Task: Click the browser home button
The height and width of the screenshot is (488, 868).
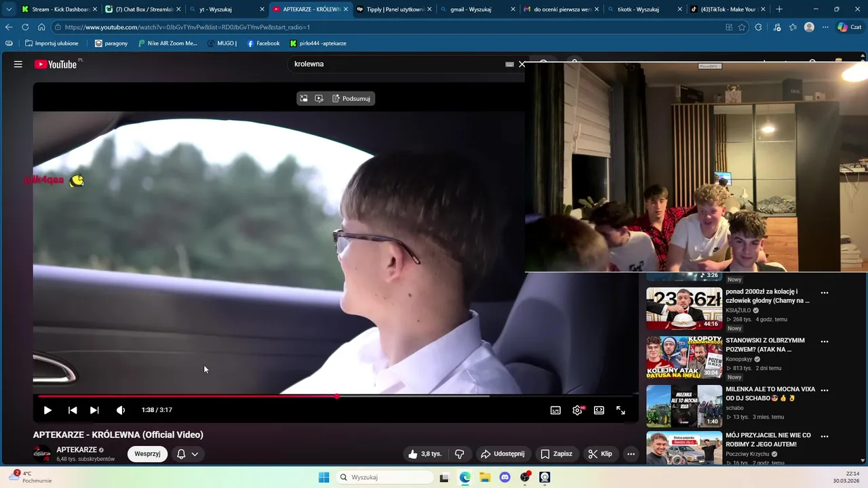Action: [41, 27]
